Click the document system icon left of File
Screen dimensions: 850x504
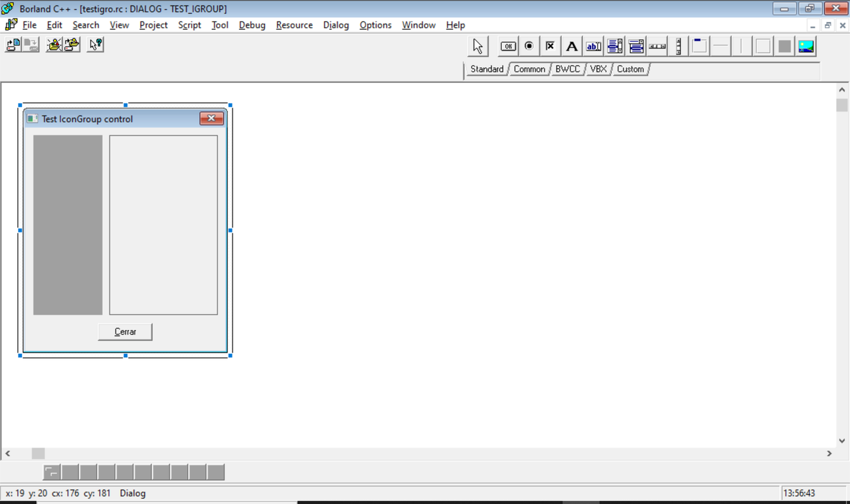tap(11, 25)
